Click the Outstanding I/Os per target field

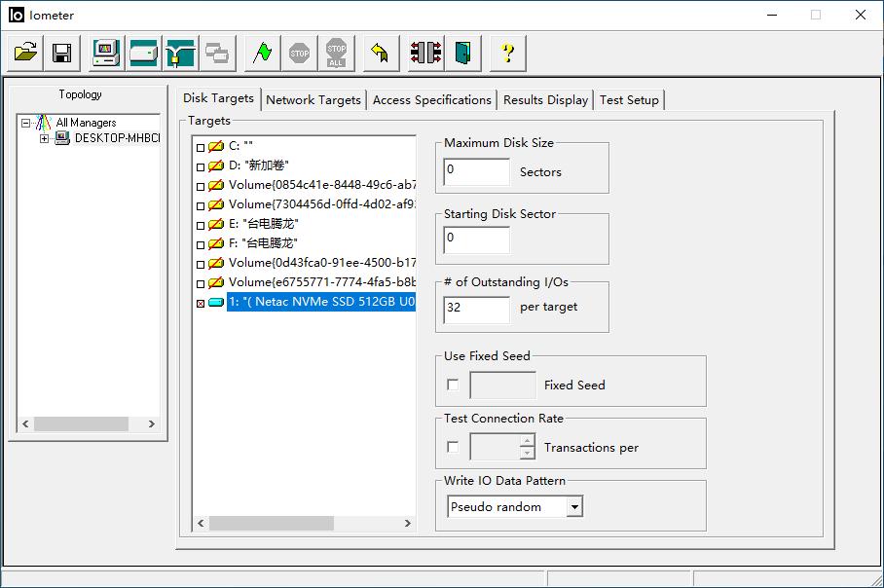476,310
